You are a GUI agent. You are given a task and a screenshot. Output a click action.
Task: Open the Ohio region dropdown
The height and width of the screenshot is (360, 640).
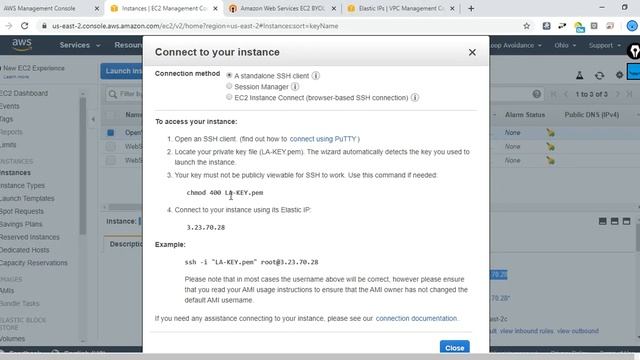click(x=565, y=45)
